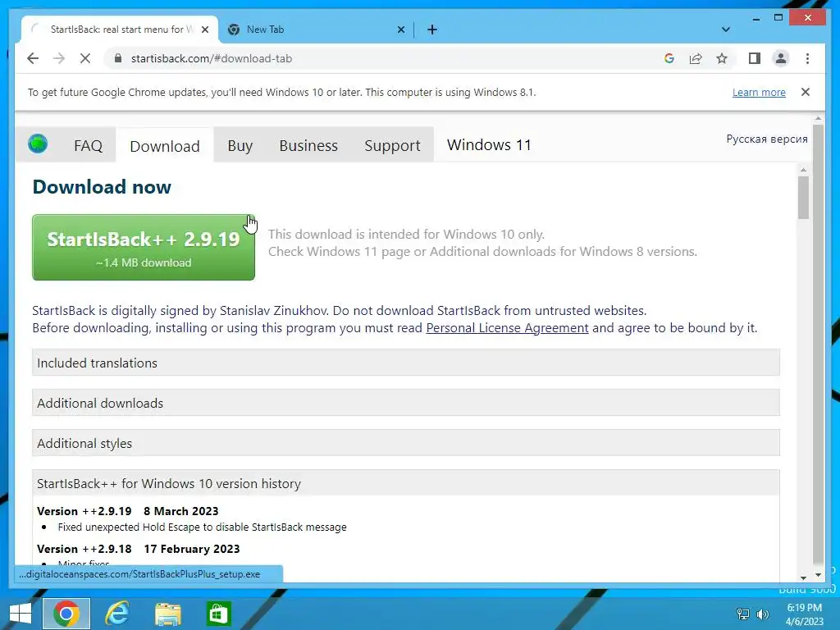Bookmark this page with the star icon
Screen dimensions: 840x630
[722, 58]
